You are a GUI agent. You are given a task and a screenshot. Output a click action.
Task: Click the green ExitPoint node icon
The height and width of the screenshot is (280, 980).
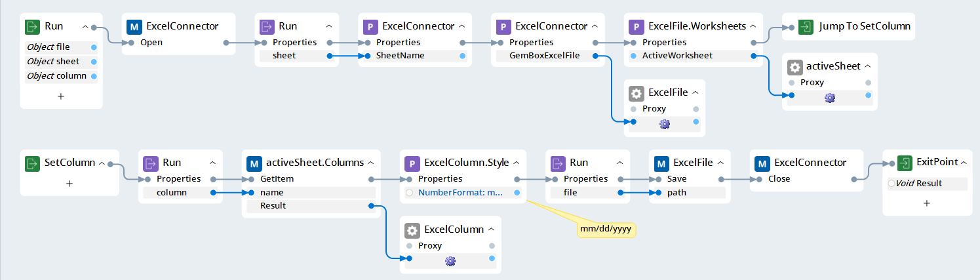[x=906, y=162]
